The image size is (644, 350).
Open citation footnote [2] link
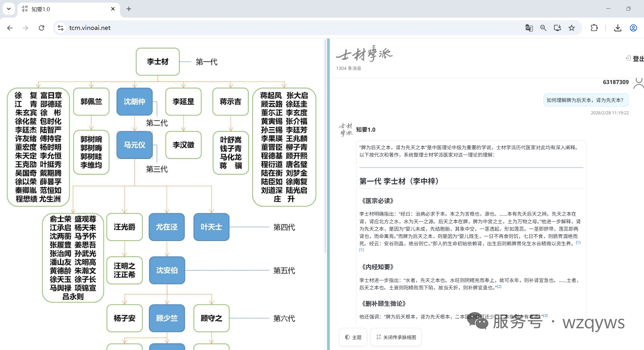(x=499, y=286)
